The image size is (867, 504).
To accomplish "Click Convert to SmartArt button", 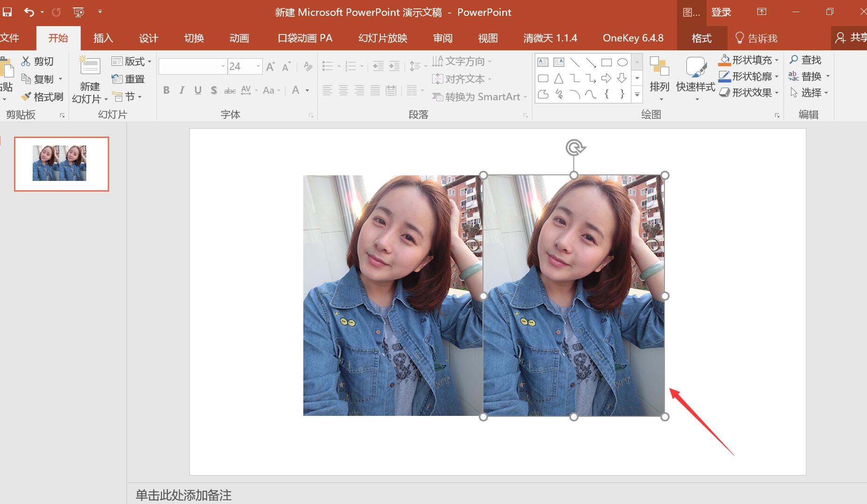I will [x=479, y=97].
